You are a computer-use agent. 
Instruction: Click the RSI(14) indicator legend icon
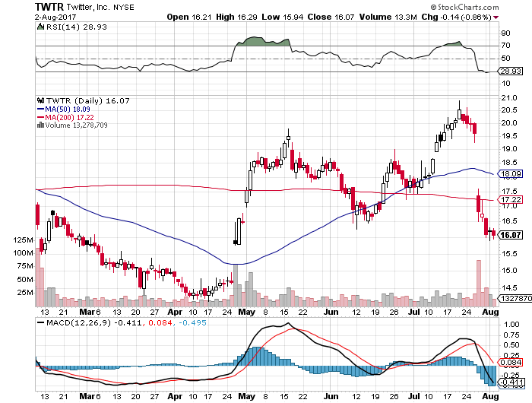tap(40, 26)
